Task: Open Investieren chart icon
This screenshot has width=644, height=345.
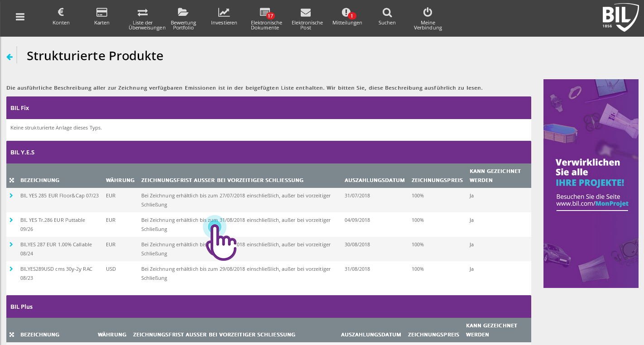Action: point(224,13)
